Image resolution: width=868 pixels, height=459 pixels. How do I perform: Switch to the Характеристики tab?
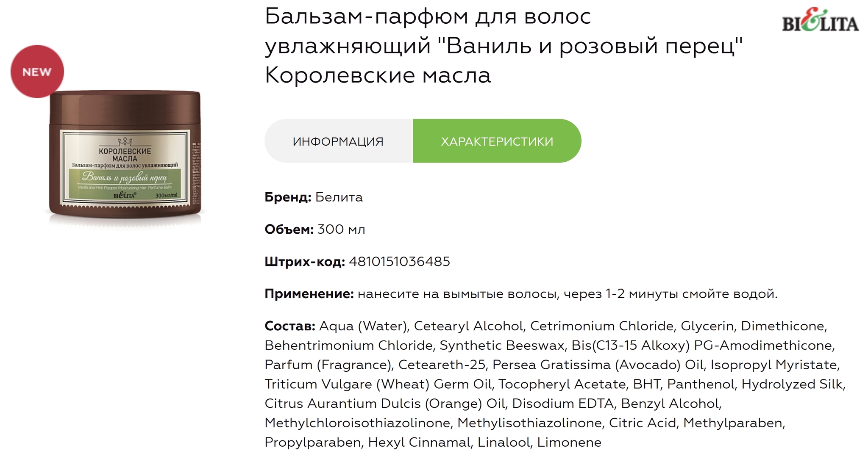point(497,141)
